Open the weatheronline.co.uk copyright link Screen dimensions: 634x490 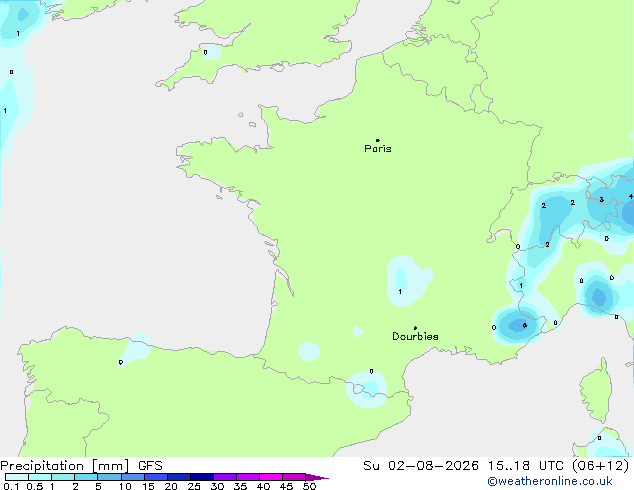click(550, 481)
